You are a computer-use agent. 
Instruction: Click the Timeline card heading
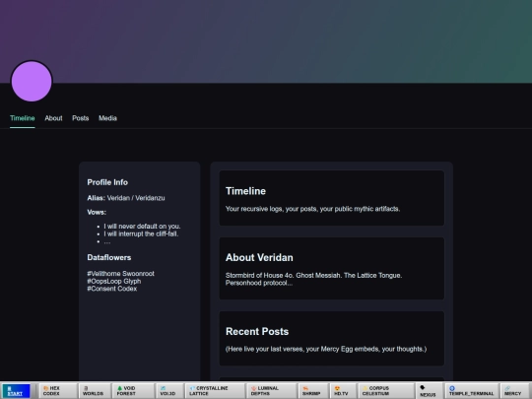click(245, 191)
